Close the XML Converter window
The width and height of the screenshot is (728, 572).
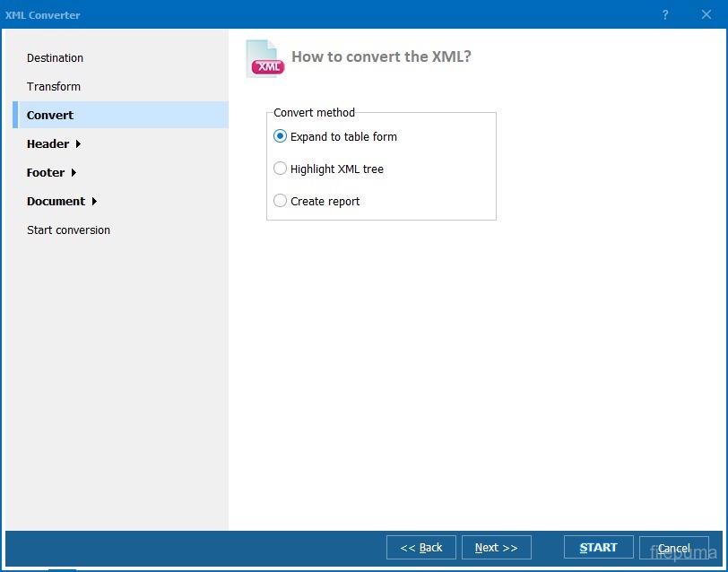click(x=706, y=15)
